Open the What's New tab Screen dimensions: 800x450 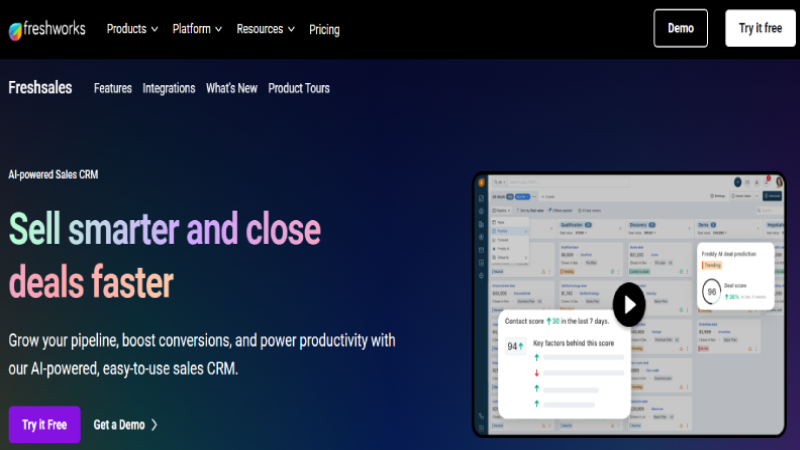[232, 88]
